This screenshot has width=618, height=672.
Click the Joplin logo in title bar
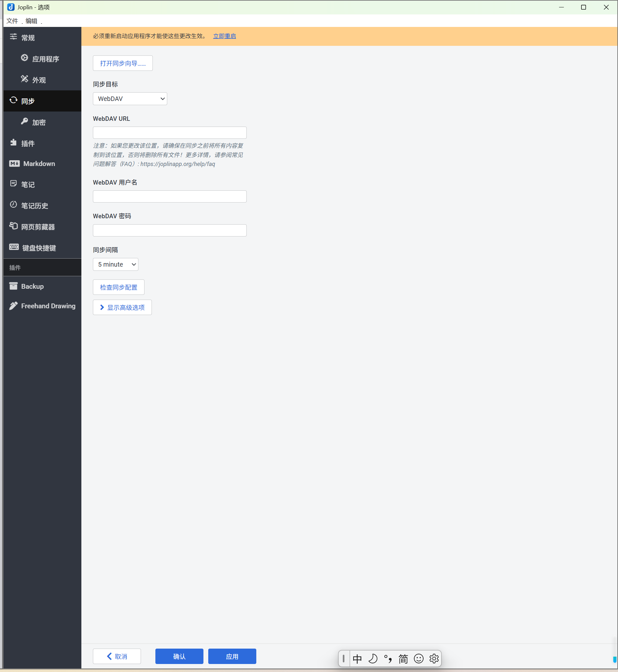click(11, 7)
